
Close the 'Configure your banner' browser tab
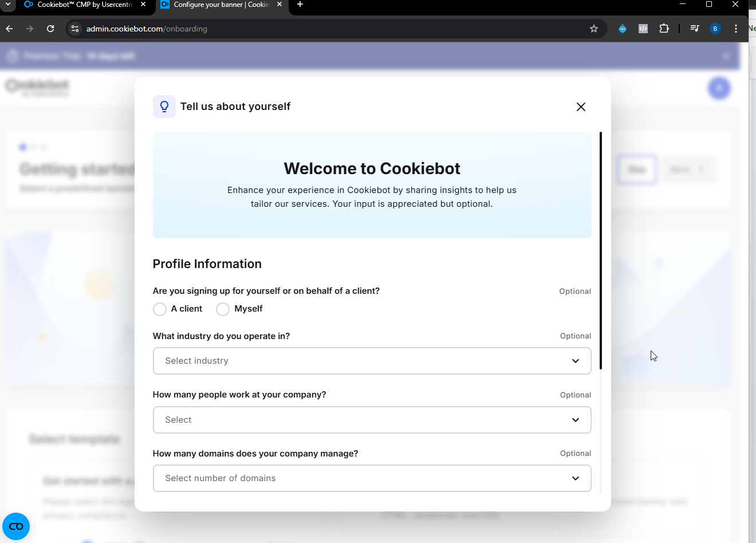point(279,5)
